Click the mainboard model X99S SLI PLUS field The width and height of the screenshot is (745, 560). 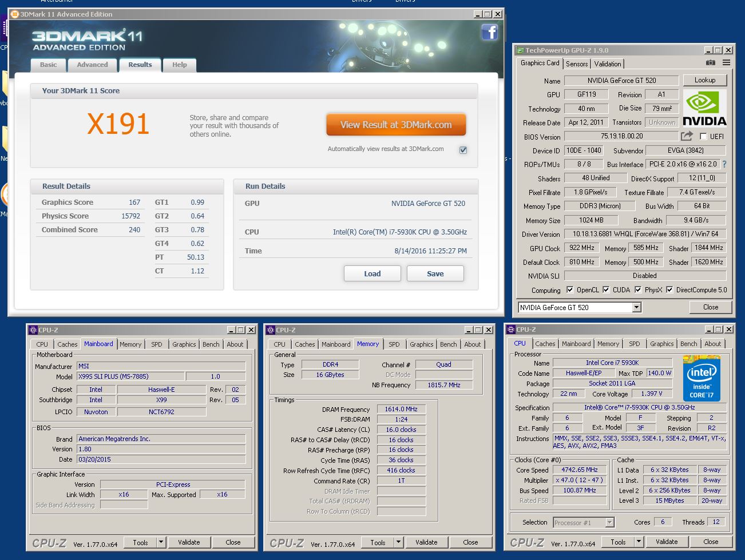[x=130, y=376]
